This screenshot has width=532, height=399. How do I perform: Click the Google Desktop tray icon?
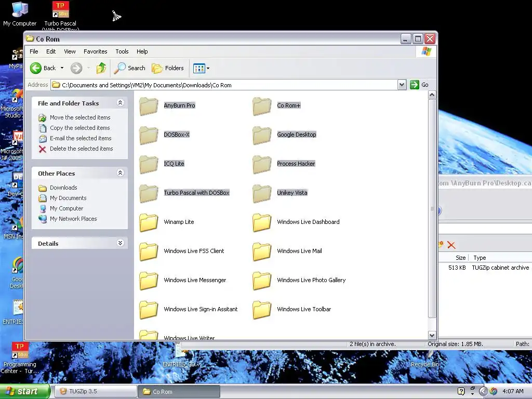click(494, 391)
